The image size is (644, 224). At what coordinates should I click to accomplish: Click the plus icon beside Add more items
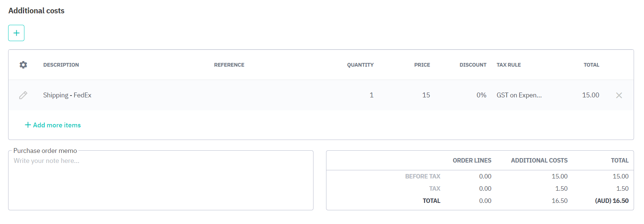(x=28, y=125)
